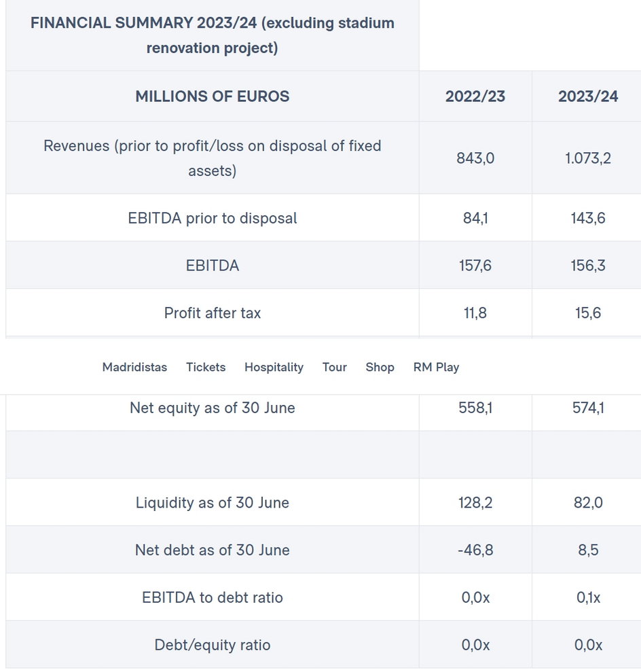Viewport: 641px width, 672px height.
Task: Select the Debt/equity ratio row label
Action: pyautogui.click(x=213, y=645)
